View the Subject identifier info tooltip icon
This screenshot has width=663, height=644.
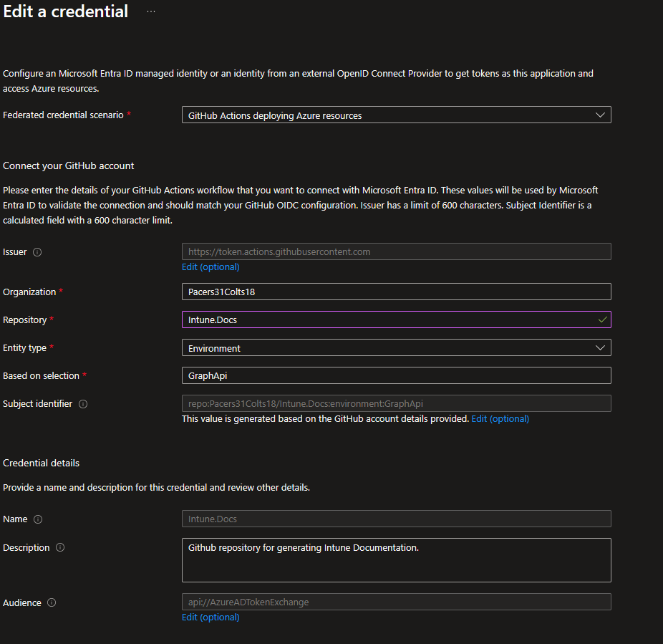click(x=82, y=403)
